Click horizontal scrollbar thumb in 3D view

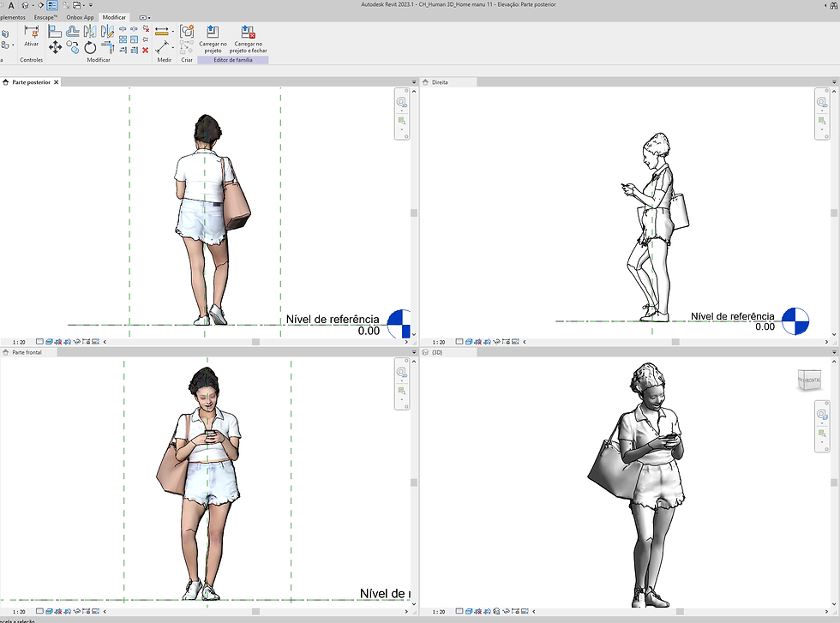pyautogui.click(x=680, y=611)
